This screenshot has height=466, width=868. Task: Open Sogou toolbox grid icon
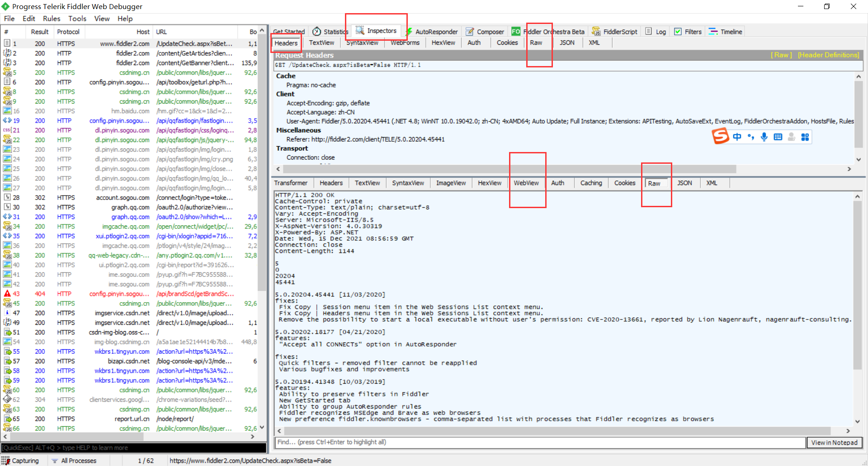click(805, 137)
